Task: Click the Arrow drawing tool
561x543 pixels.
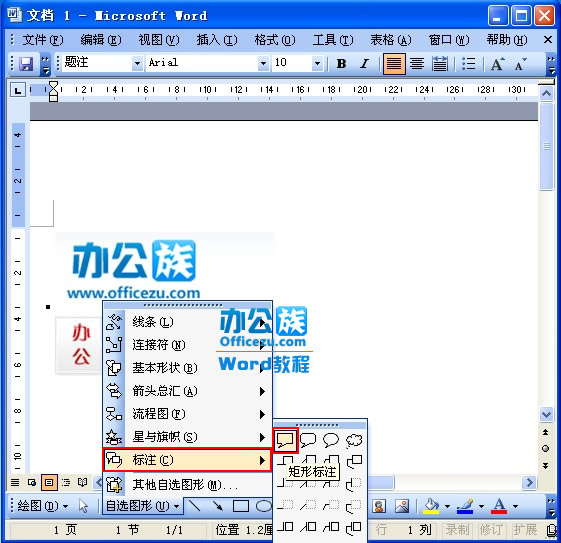Action: click(x=218, y=506)
